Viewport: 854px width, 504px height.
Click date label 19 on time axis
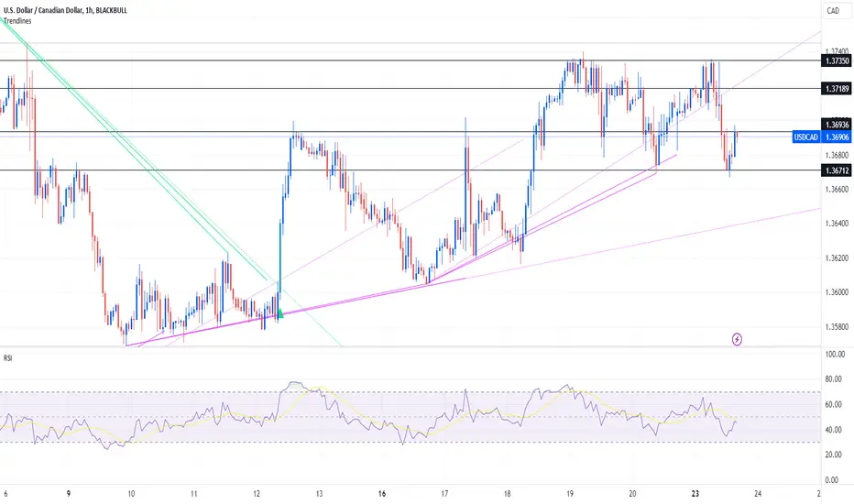pyautogui.click(x=570, y=494)
